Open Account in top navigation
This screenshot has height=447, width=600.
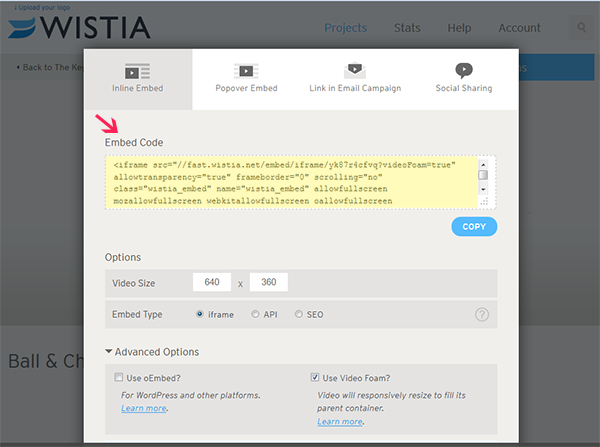click(519, 28)
